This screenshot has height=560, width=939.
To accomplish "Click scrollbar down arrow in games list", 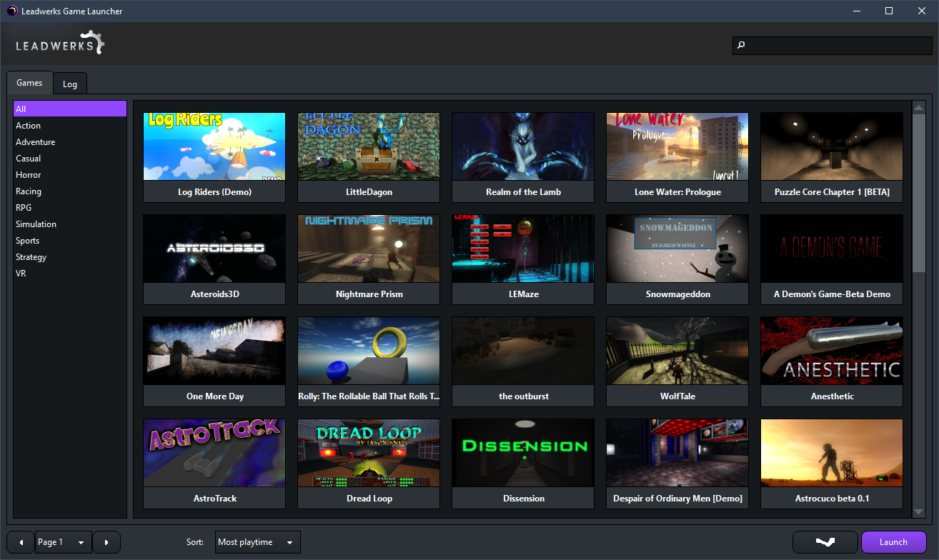I will 919,511.
